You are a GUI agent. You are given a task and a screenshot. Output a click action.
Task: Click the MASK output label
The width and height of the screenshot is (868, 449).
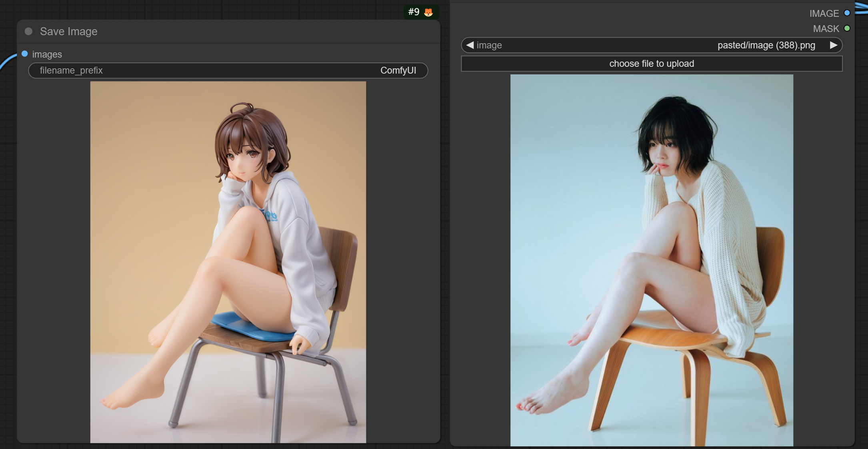[826, 29]
